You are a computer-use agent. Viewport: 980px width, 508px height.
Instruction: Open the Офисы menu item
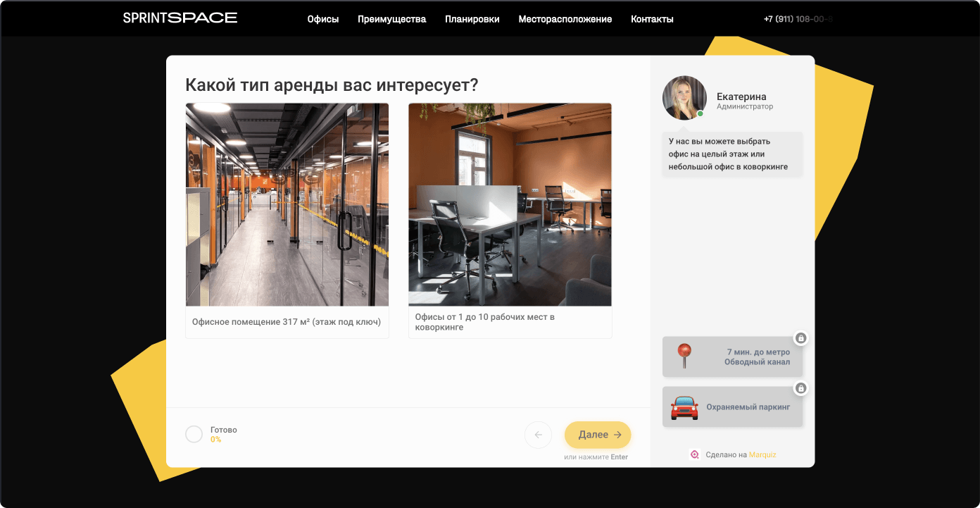coord(323,19)
